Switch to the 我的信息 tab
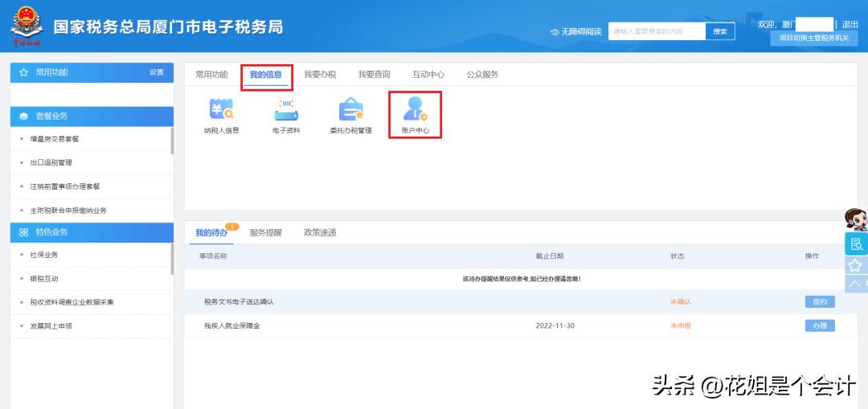Screen dimensions: 868x409 coord(266,75)
